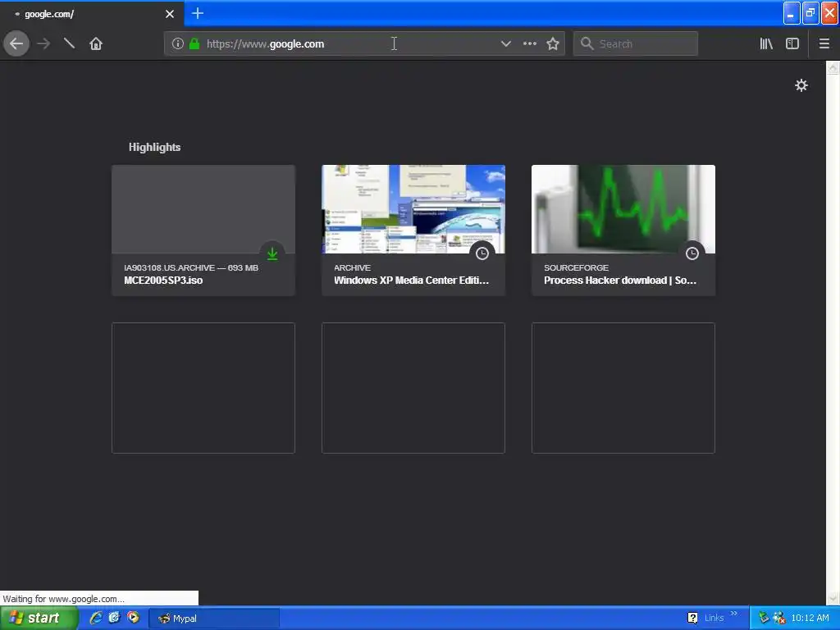Click the first network tray icon

click(x=764, y=618)
